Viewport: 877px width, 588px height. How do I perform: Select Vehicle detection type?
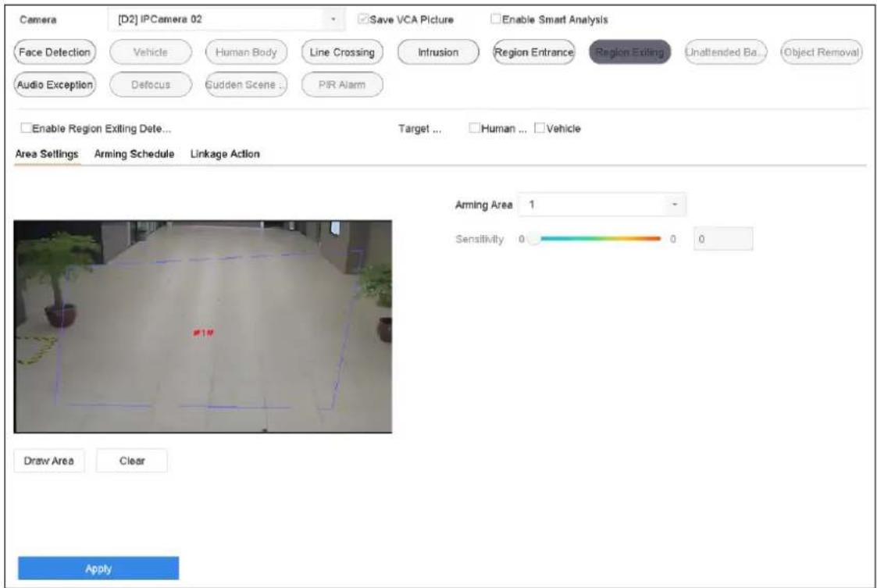click(x=151, y=52)
